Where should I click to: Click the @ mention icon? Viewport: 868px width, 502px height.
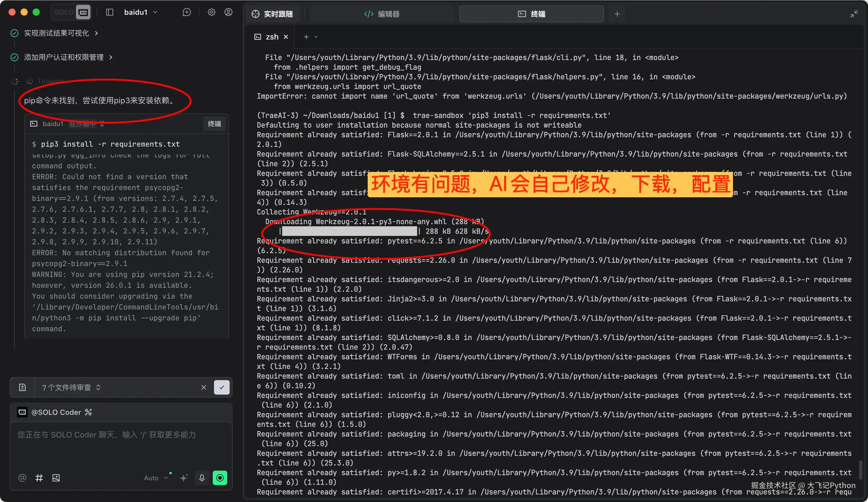(x=22, y=478)
